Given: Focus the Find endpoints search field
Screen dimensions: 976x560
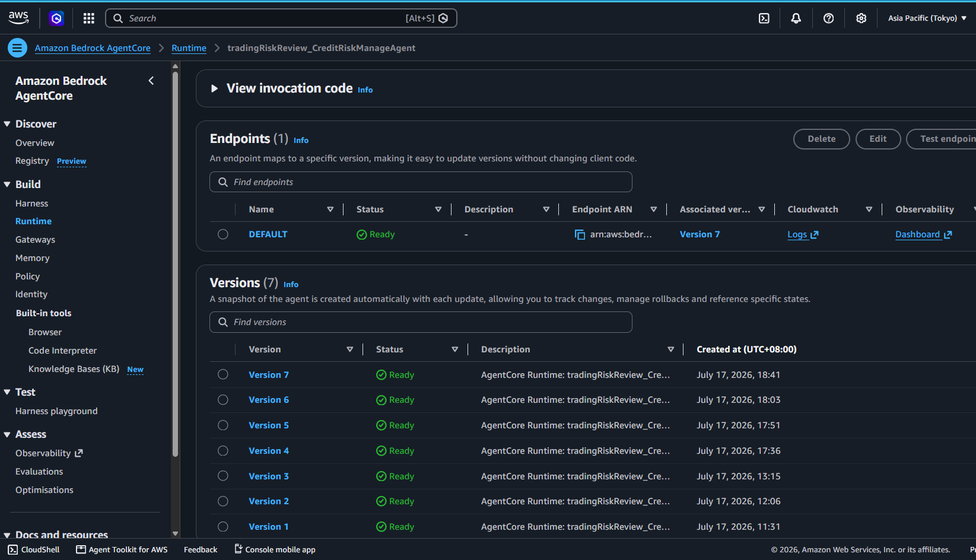Looking at the screenshot, I should pos(421,182).
